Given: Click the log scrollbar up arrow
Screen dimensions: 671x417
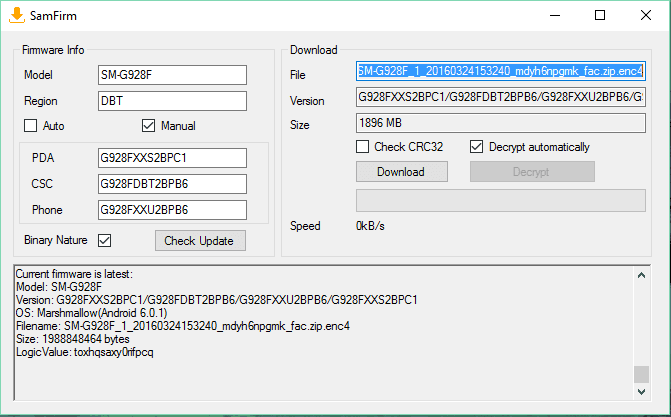Looking at the screenshot, I should point(641,275).
